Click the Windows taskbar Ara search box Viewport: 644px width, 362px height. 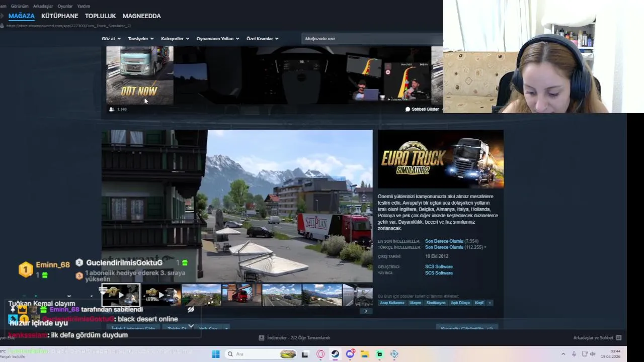point(261,354)
